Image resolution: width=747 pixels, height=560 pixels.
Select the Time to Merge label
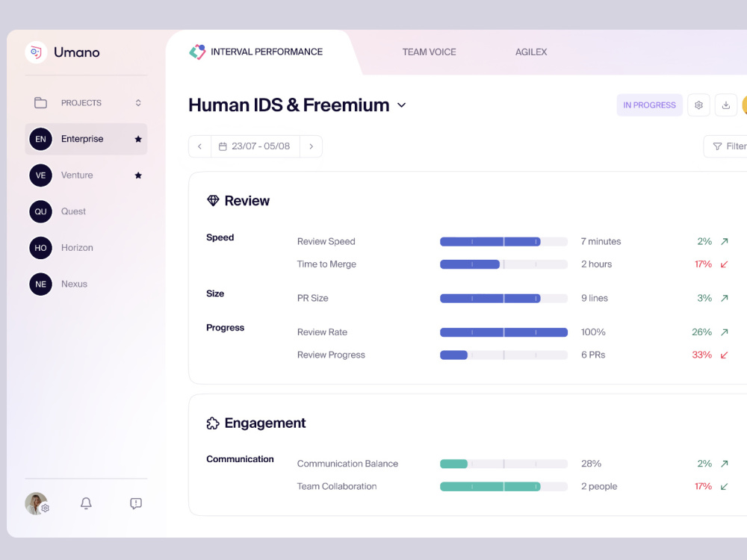pyautogui.click(x=327, y=264)
